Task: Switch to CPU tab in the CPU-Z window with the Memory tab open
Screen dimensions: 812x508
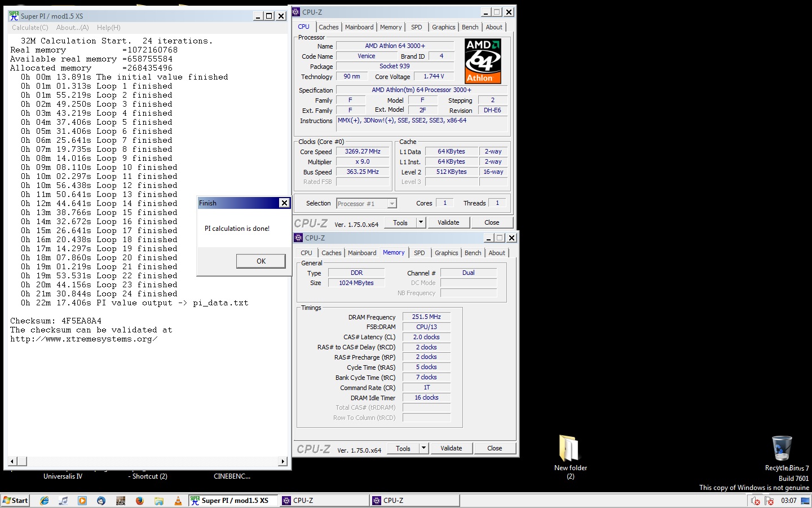Action: 307,253
